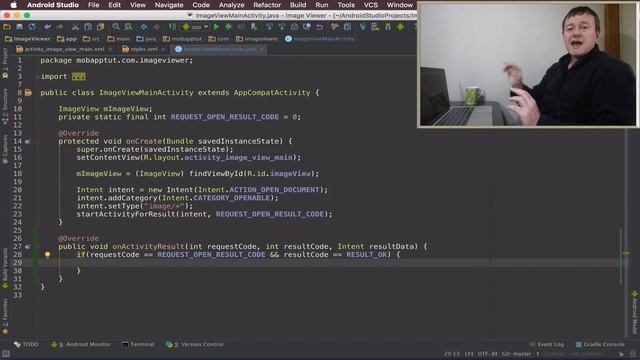Click the Find magnifier icon
Image resolution: width=640 pixels, height=360 pixels.
[116, 27]
